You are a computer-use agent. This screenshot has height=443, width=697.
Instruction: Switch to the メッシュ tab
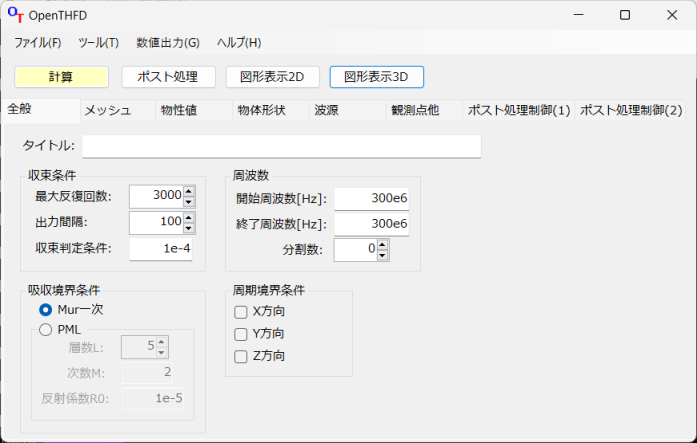pos(107,111)
